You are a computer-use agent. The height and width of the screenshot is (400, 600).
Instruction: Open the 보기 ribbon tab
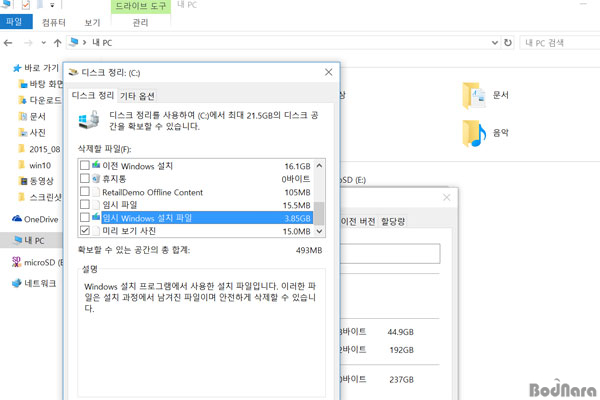[92, 23]
